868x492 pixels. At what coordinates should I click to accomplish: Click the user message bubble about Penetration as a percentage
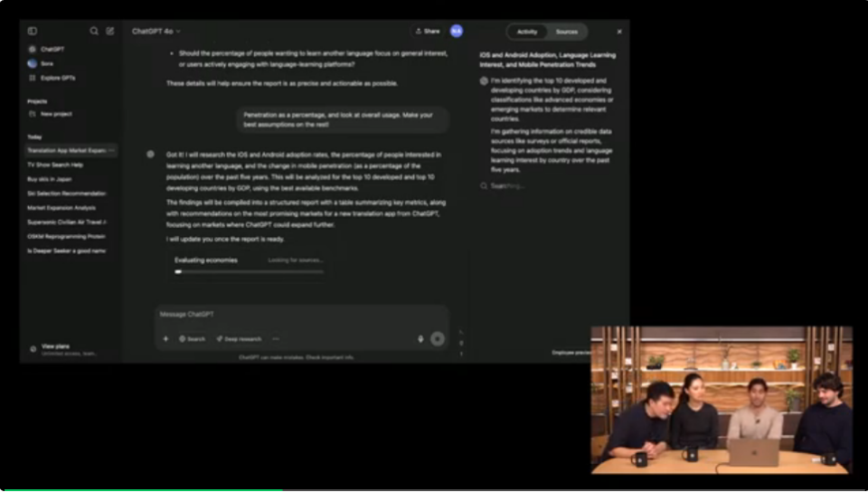[x=343, y=120]
